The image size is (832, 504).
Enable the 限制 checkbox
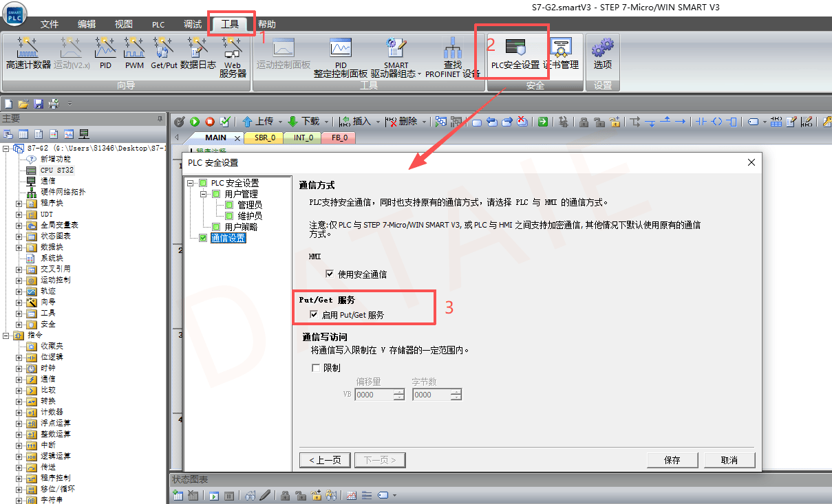coord(316,368)
